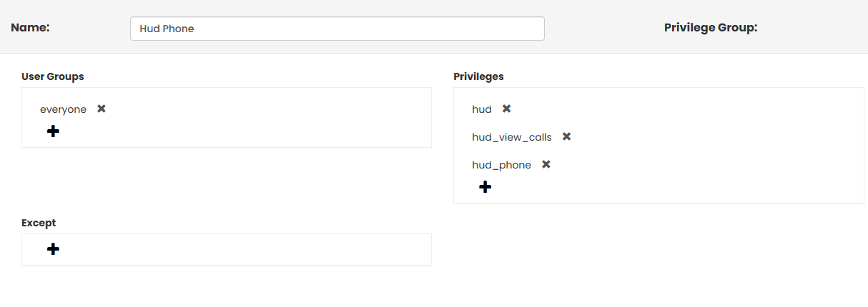Viewport: 868px width, 307px height.
Task: Select the hud privilege name
Action: point(482,109)
